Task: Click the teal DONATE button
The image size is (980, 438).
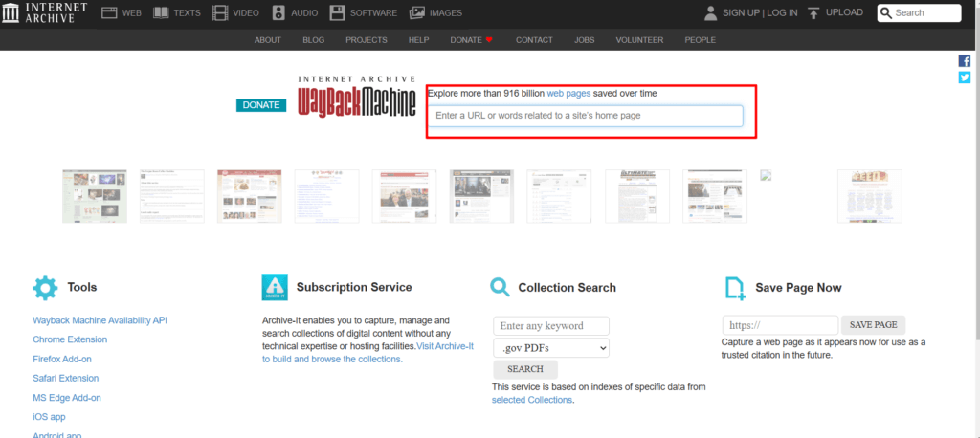Action: tap(261, 105)
